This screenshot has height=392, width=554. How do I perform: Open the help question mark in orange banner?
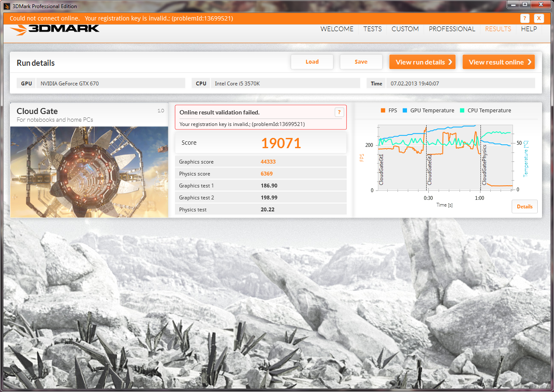point(525,18)
